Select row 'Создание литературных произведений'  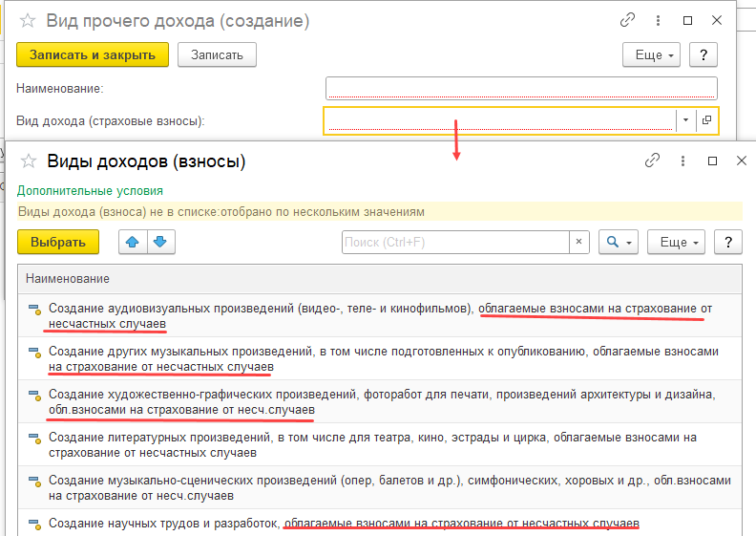380,444
